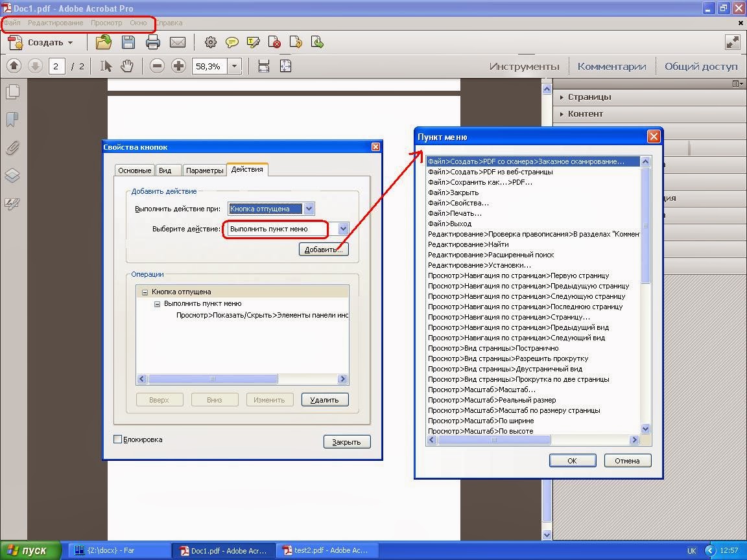Select 'Просмотр>Масштаб>Реальный размер' entry
Viewport: 747px width, 560px height.
pyautogui.click(x=533, y=400)
